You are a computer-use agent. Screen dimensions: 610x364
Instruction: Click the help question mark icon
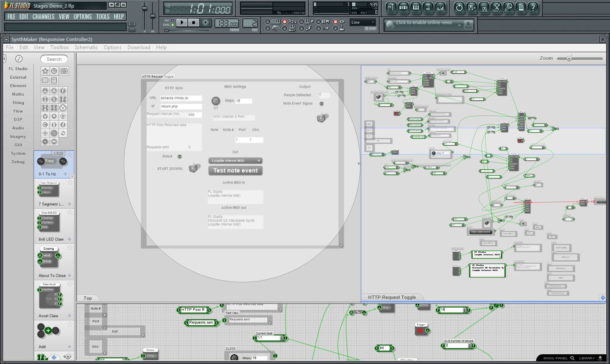coord(533,8)
